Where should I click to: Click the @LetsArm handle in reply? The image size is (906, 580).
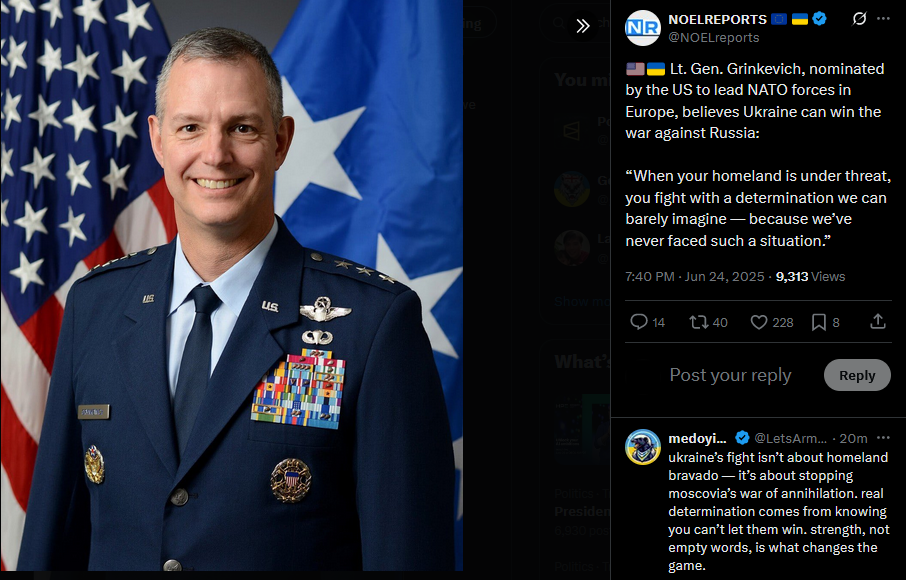(x=790, y=438)
